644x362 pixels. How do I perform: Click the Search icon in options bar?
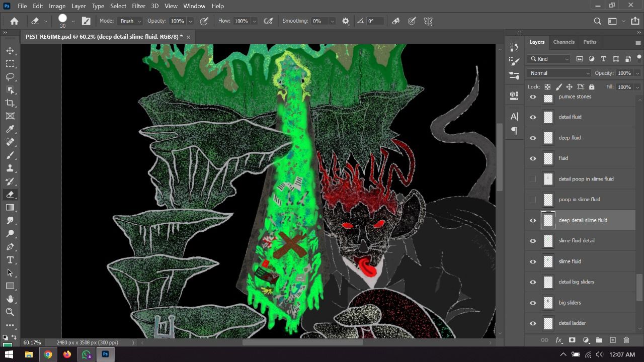coord(597,21)
